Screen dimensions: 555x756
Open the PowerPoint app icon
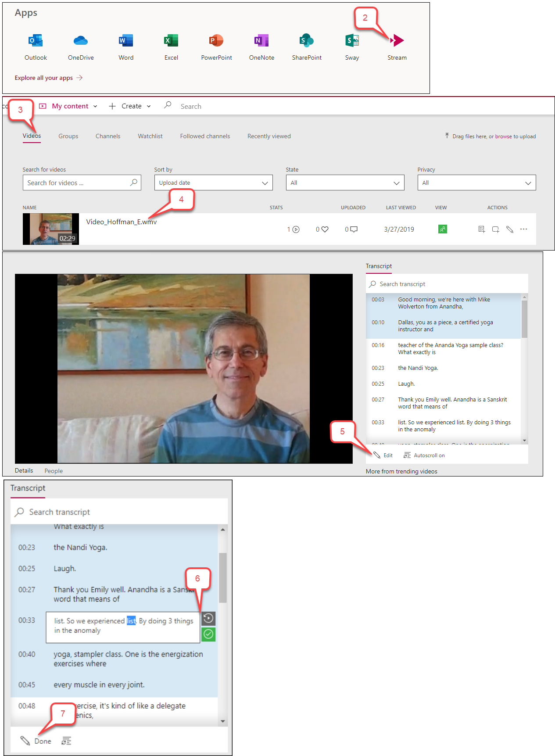(216, 41)
